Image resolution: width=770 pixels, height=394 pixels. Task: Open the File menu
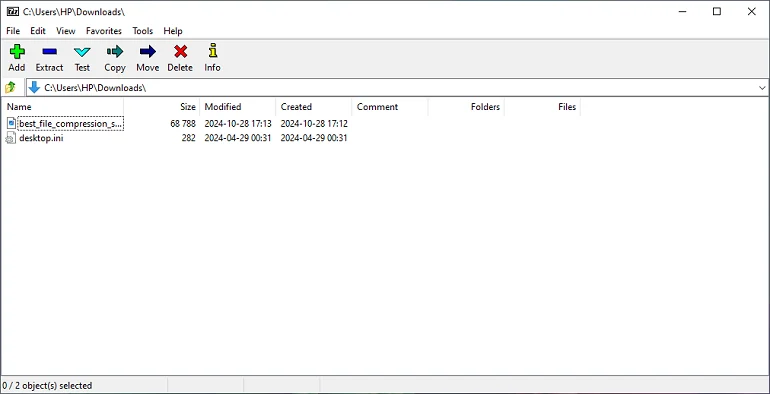[13, 31]
